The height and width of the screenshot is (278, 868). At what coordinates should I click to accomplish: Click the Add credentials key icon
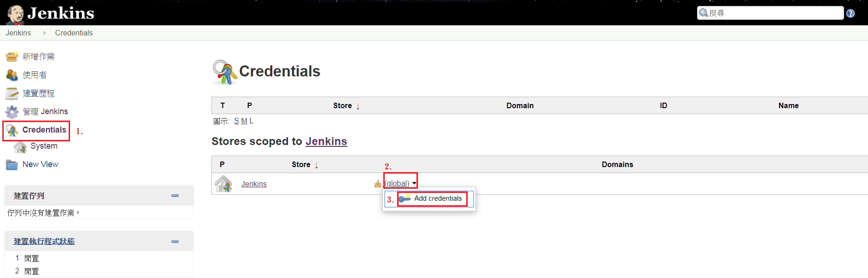tap(405, 198)
